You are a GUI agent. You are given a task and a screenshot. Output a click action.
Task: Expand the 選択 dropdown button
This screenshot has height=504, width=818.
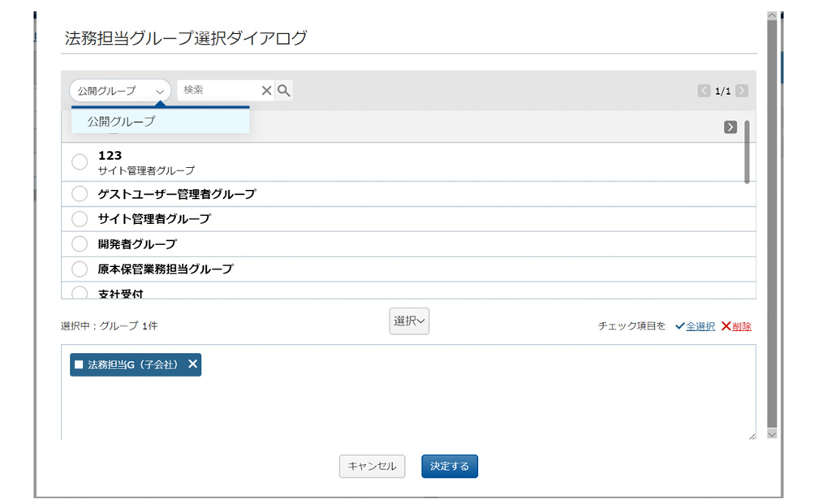(409, 321)
